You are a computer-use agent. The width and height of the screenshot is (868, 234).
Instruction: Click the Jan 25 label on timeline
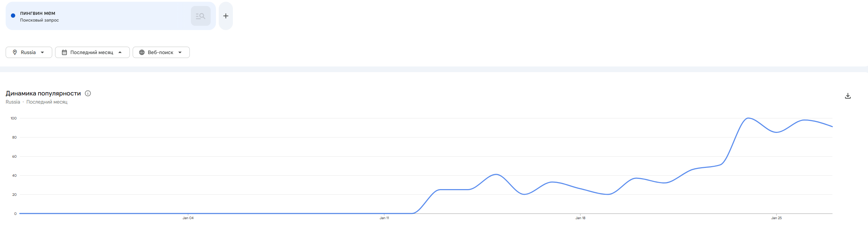point(777,218)
